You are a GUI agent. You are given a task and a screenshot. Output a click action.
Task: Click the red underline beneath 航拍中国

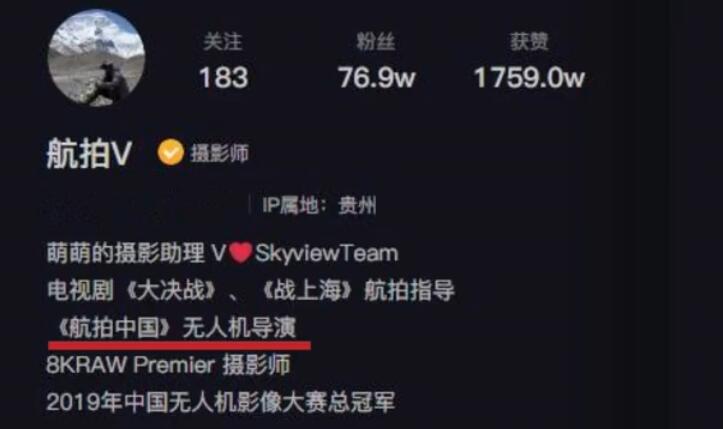click(x=179, y=346)
